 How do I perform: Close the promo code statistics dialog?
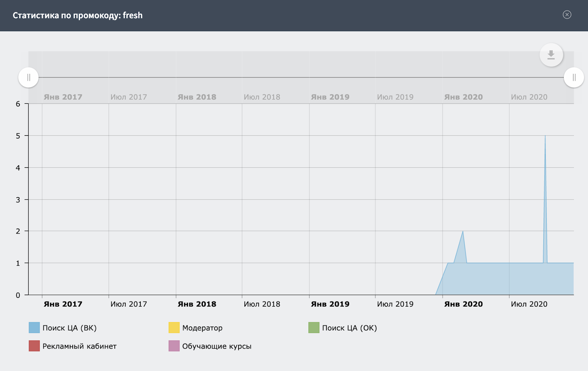coord(567,15)
